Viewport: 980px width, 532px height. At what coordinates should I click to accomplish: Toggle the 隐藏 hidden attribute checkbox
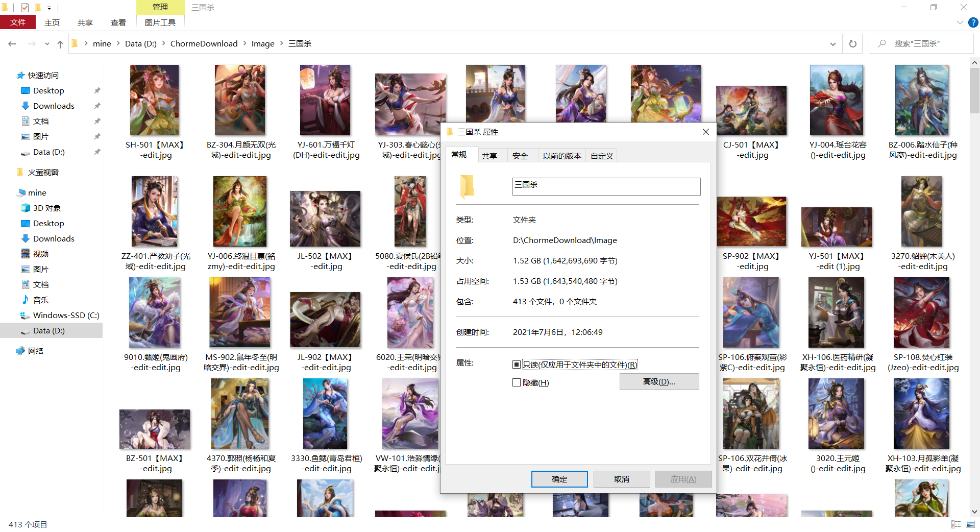[x=517, y=382]
